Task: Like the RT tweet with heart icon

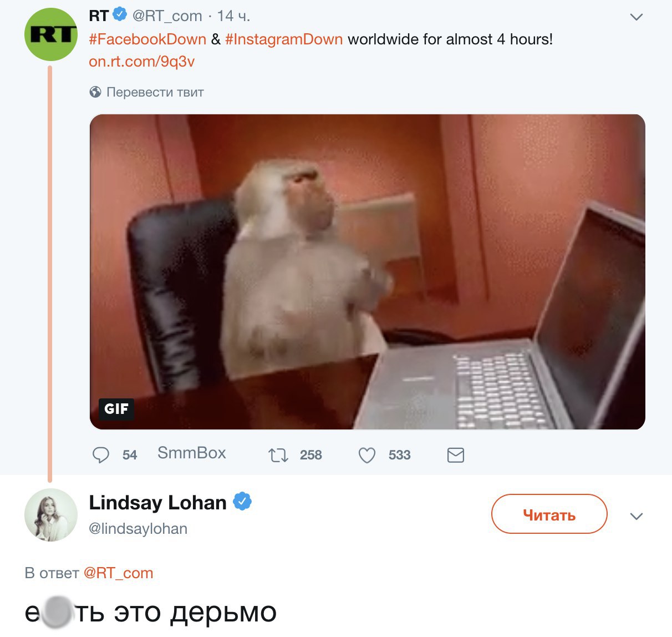Action: pyautogui.click(x=367, y=456)
